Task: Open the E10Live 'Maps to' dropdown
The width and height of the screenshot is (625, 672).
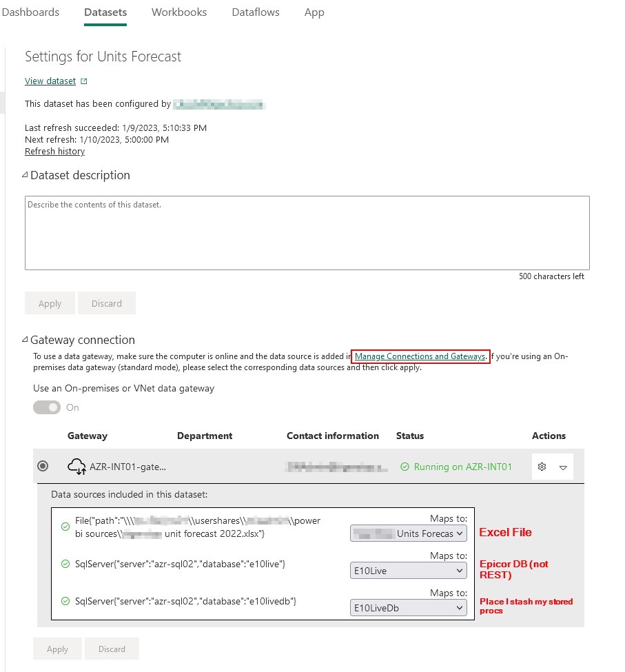Action: [409, 570]
